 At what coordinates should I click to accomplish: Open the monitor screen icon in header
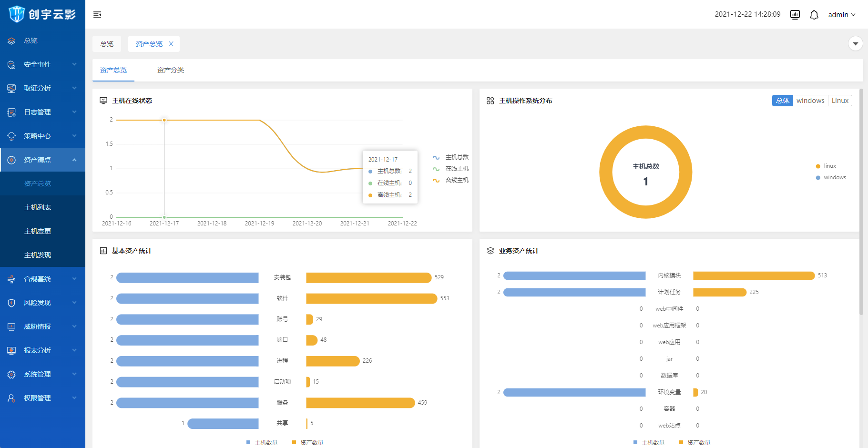[x=795, y=15]
